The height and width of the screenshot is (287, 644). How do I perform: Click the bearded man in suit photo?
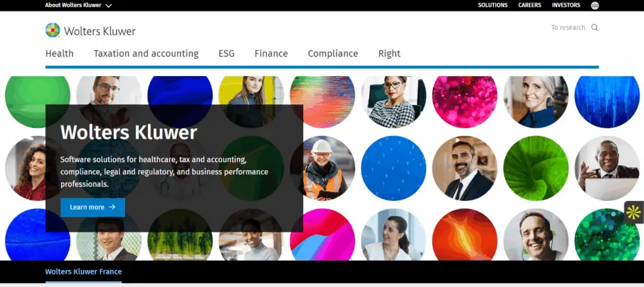pyautogui.click(x=465, y=168)
